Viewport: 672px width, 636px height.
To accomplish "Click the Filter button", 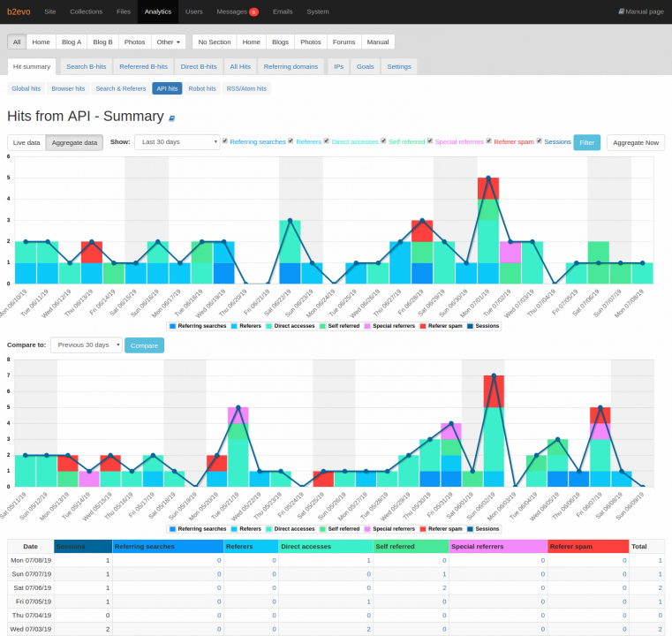I will [586, 143].
